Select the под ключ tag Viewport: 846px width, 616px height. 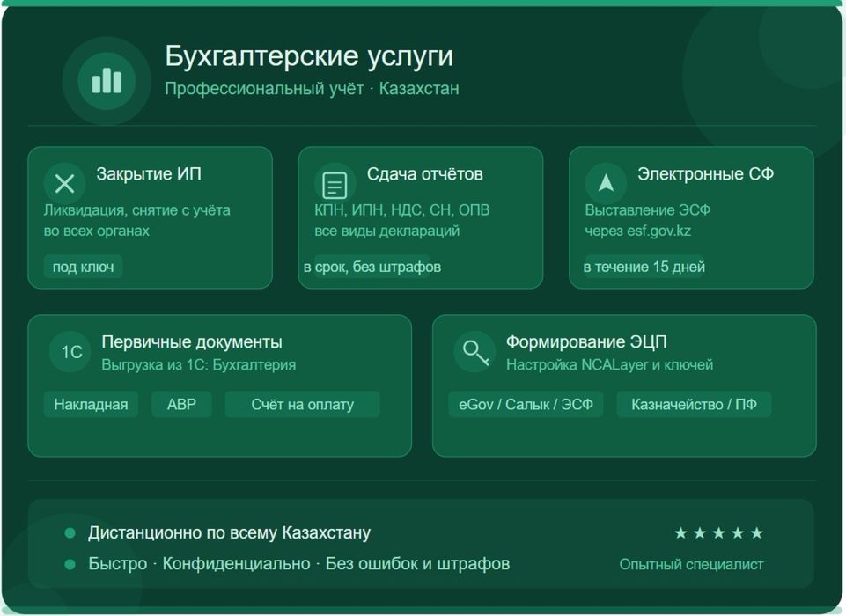pyautogui.click(x=83, y=267)
